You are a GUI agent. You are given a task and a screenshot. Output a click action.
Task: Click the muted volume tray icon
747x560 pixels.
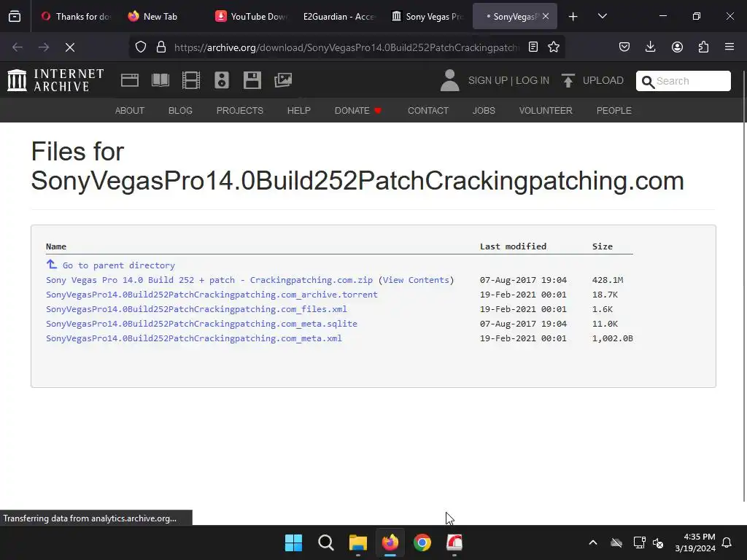pos(658,542)
